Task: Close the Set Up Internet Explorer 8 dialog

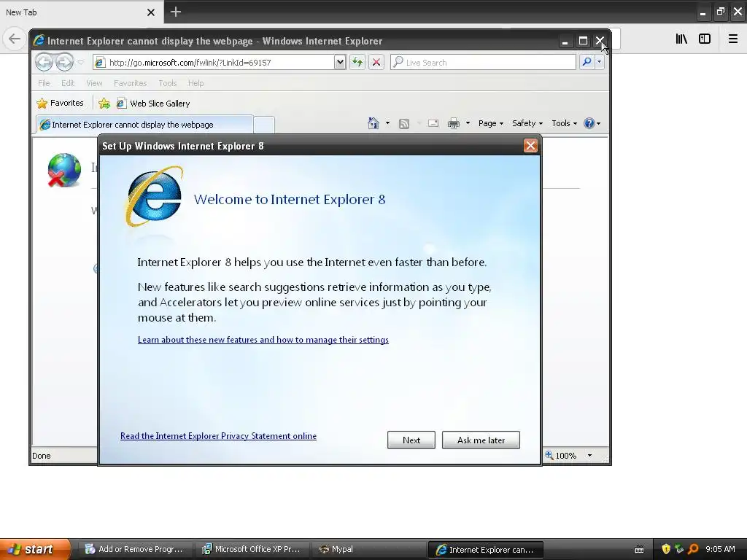Action: click(530, 146)
